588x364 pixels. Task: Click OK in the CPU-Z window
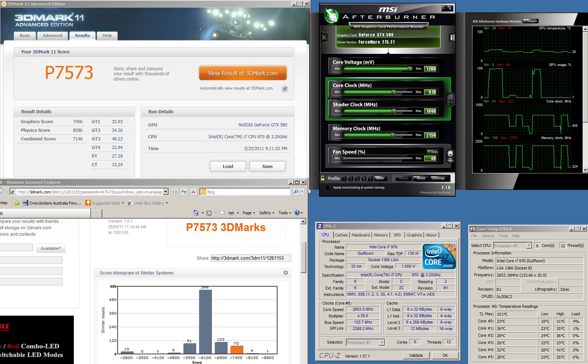(x=445, y=355)
